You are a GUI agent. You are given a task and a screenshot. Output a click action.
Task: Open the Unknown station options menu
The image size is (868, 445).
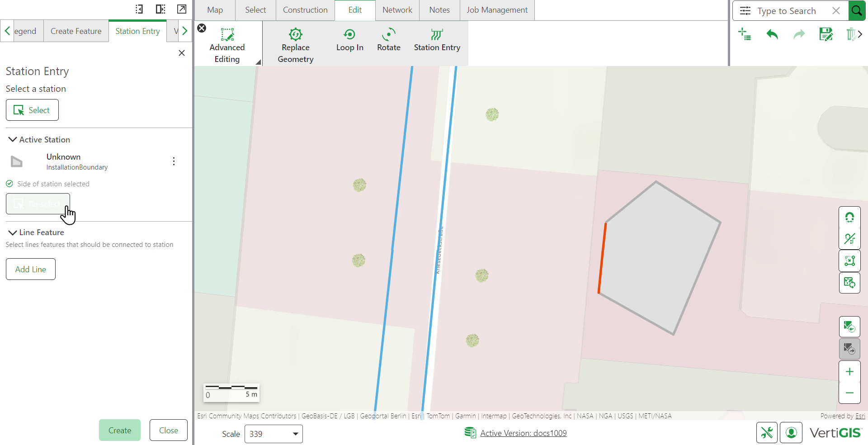(x=174, y=161)
